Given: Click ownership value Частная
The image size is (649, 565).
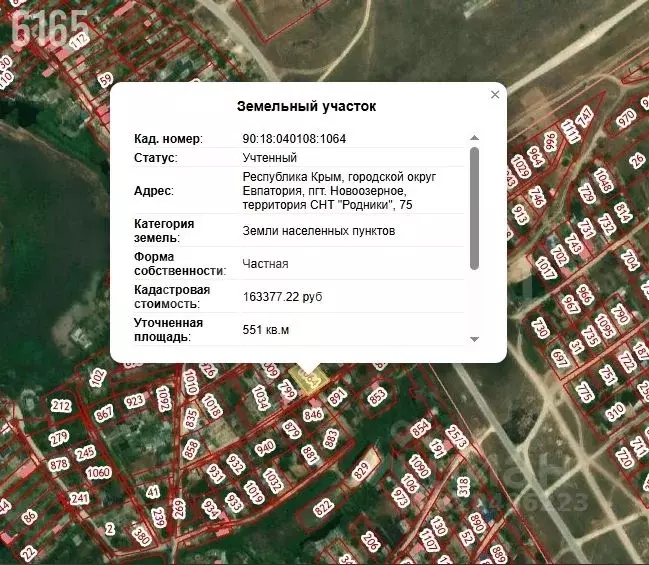Looking at the screenshot, I should tap(265, 264).
